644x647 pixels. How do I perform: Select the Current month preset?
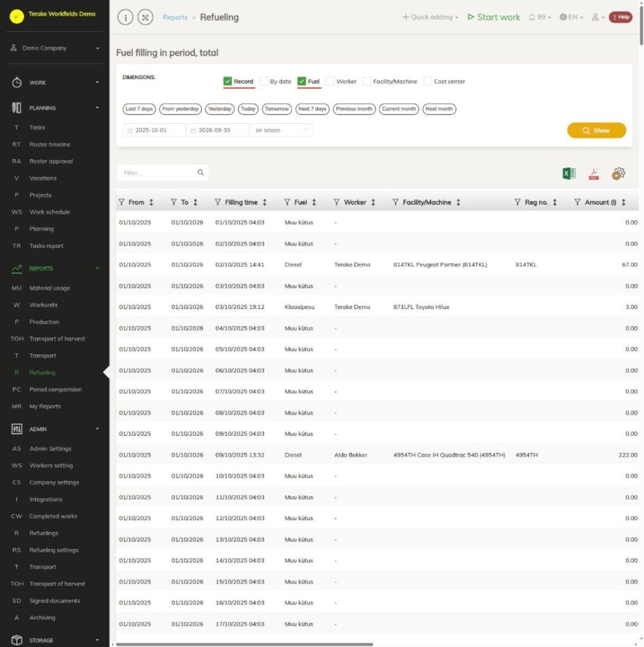coord(399,109)
